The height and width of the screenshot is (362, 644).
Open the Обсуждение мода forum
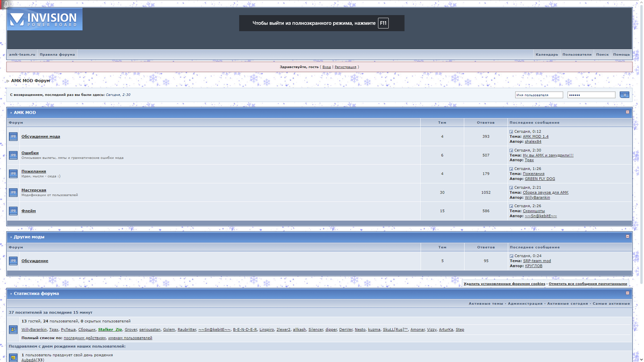[41, 136]
